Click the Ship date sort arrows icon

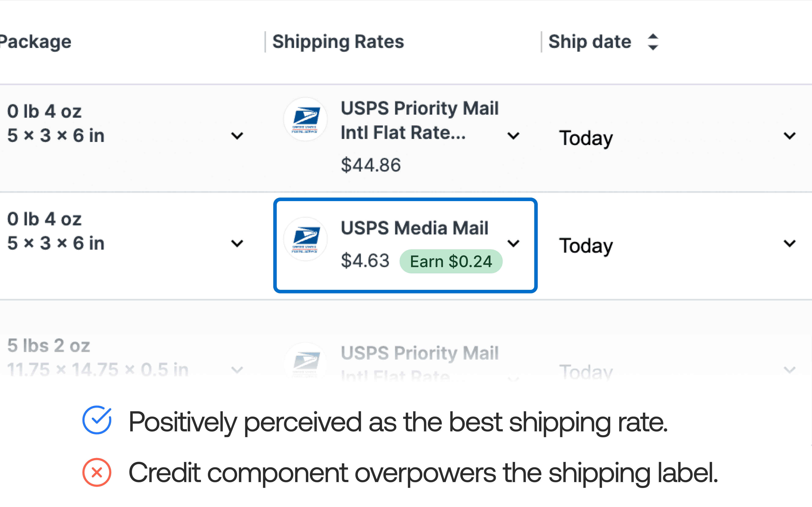point(653,42)
